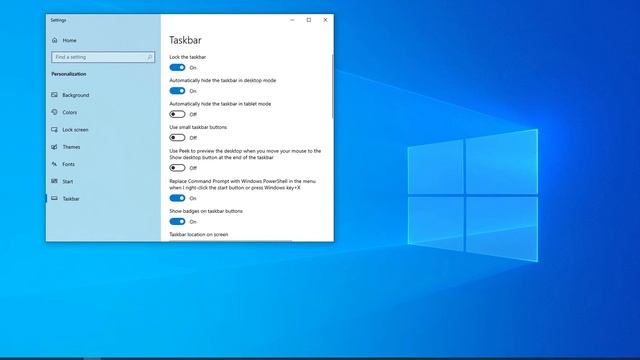Turn off Show badges on taskbar buttons
This screenshot has width=640, height=360.
177,222
